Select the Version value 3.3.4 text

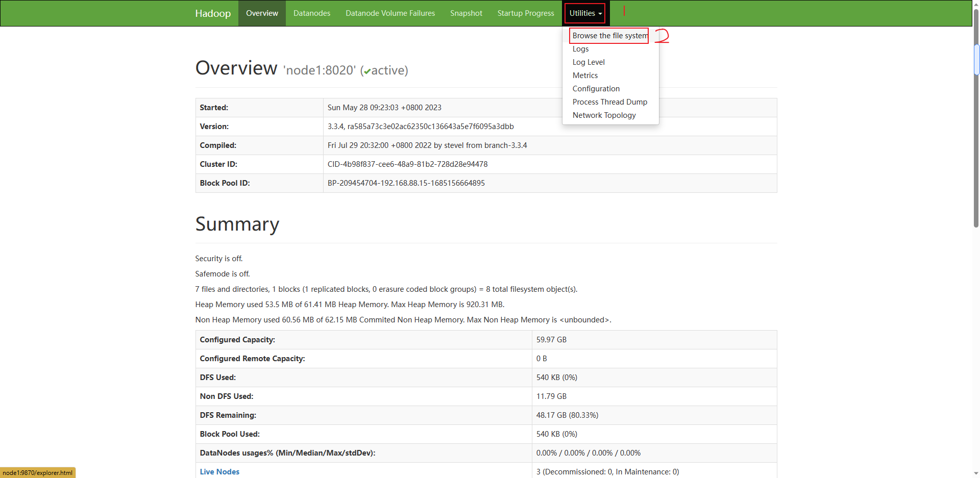[x=421, y=127]
